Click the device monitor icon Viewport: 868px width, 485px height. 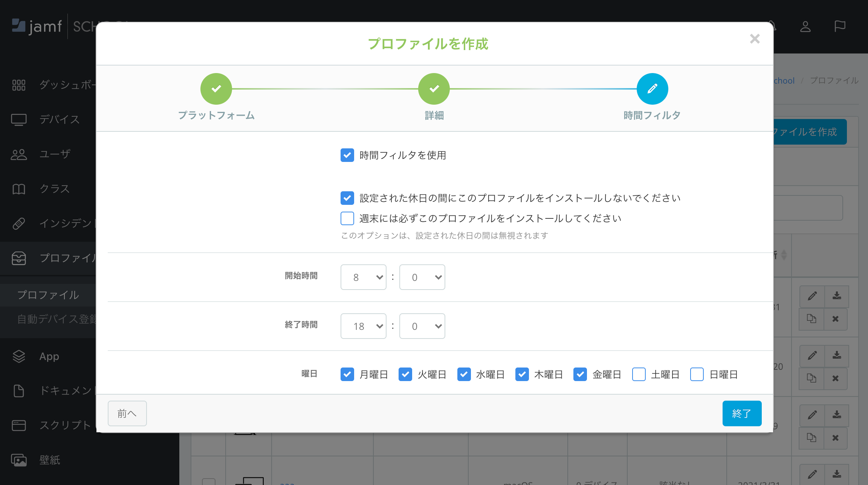point(19,120)
